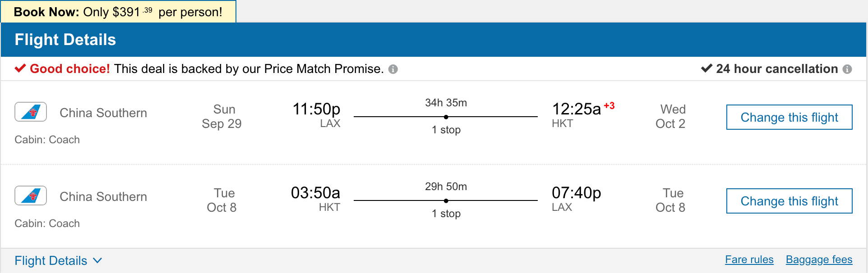Open the bottom Flight Details dropdown link
The height and width of the screenshot is (273, 868).
[51, 260]
